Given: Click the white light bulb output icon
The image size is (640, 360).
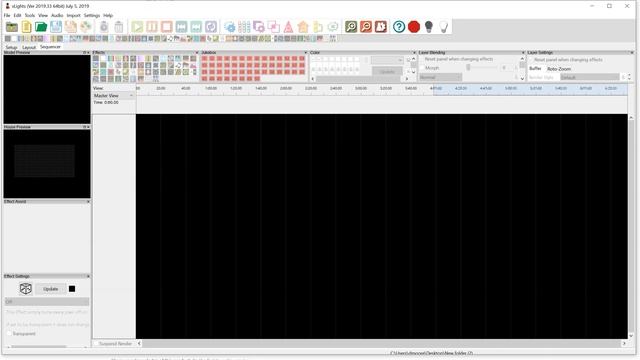Looking at the screenshot, I should (444, 27).
